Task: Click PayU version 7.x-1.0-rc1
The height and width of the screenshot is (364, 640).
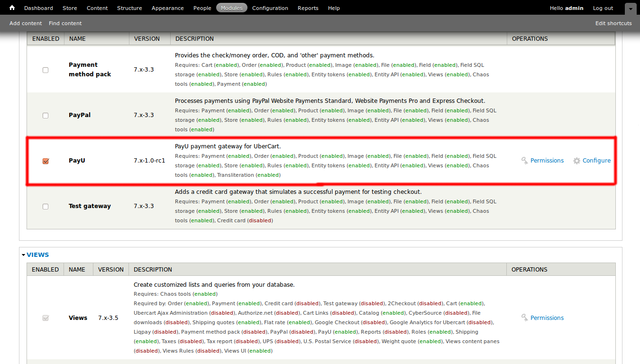Action: click(149, 161)
